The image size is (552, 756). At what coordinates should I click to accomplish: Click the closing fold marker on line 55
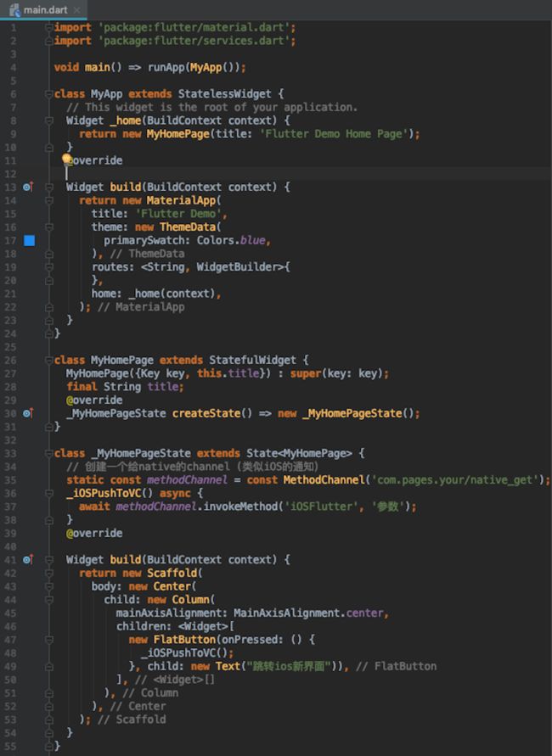tap(48, 746)
